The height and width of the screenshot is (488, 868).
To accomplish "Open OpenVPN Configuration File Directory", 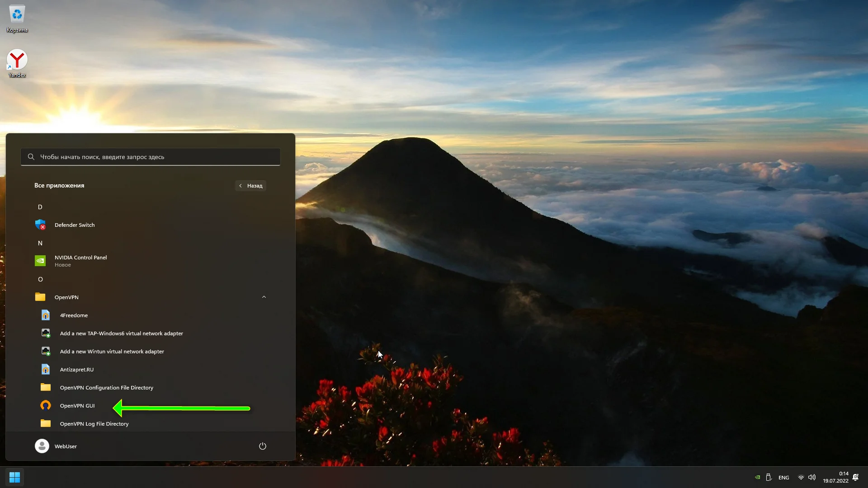I will click(106, 388).
